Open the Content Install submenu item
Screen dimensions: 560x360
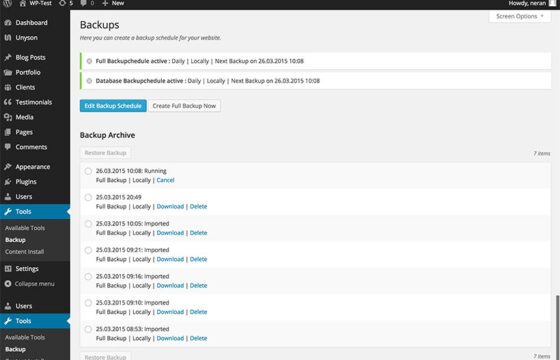25,252
